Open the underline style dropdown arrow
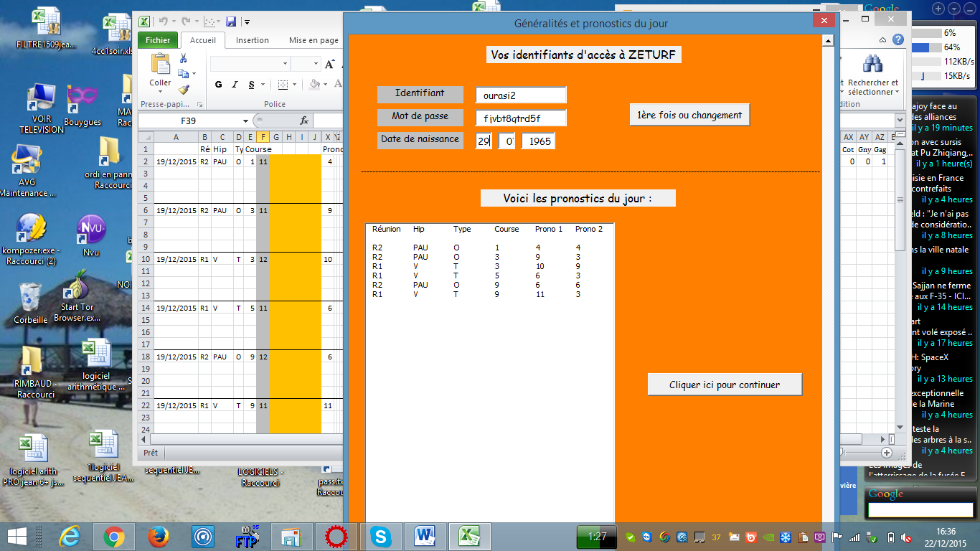Image resolution: width=980 pixels, height=551 pixels. (x=262, y=85)
